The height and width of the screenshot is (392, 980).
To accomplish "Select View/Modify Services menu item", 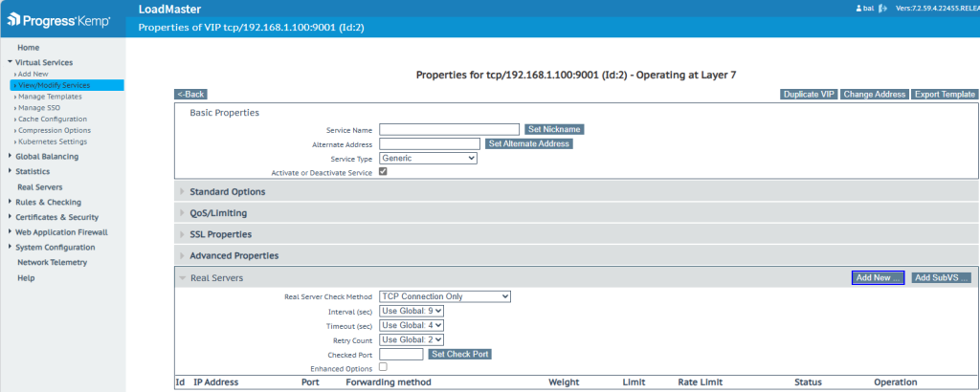I will (67, 85).
